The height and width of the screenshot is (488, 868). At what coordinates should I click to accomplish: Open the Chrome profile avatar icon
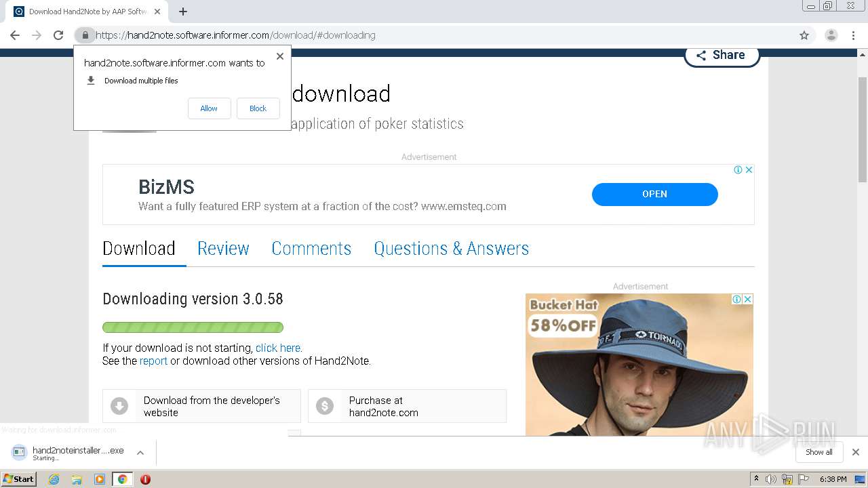(831, 35)
